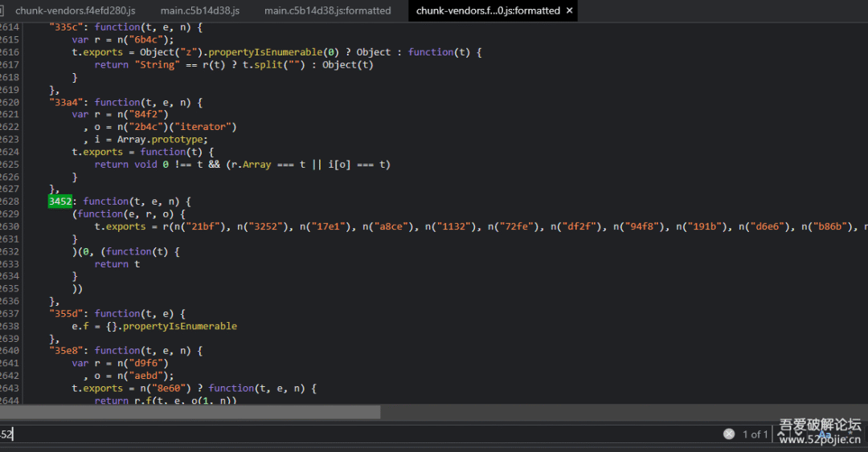
Task: Click line number 2640 in gutter
Action: coord(10,351)
